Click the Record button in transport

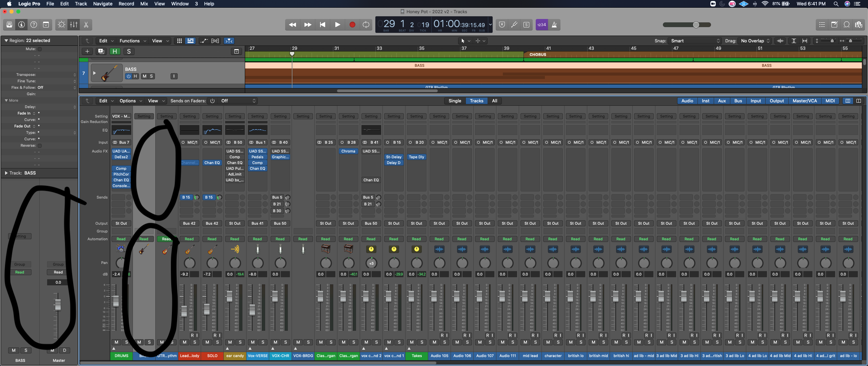(352, 25)
